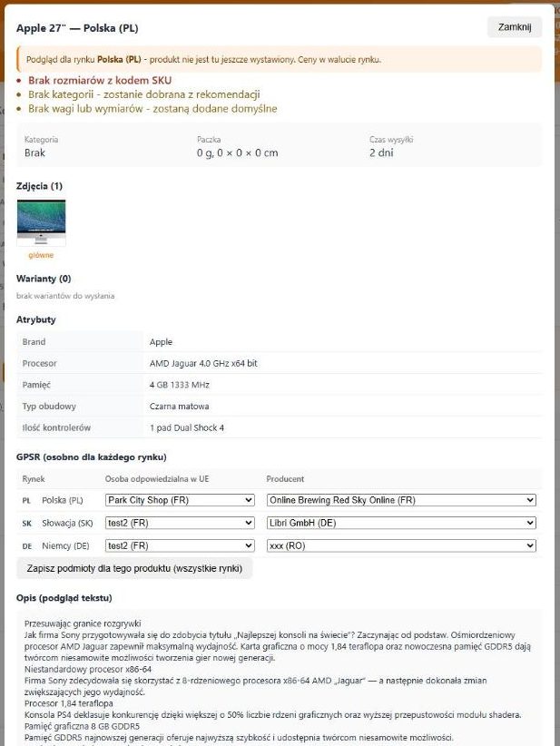The height and width of the screenshot is (746, 560).
Task: Click value '1 pad Dual Shock 4'
Action: pyautogui.click(x=187, y=427)
